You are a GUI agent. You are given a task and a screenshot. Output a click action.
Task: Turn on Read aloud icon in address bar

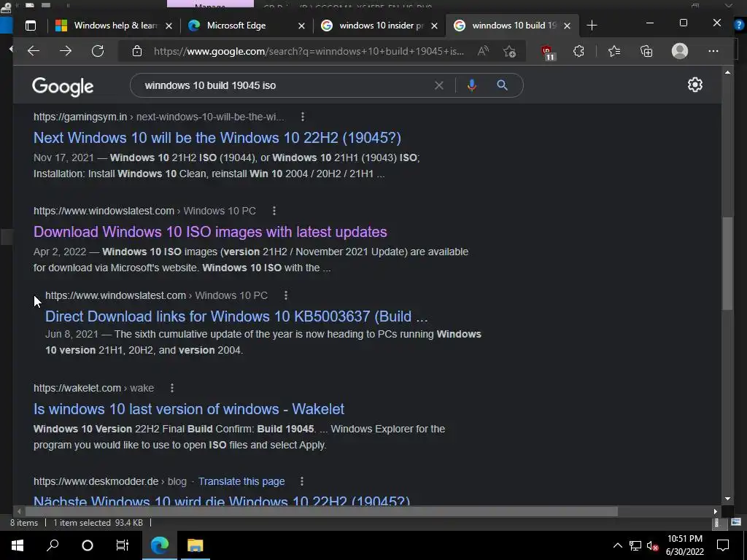point(483,51)
